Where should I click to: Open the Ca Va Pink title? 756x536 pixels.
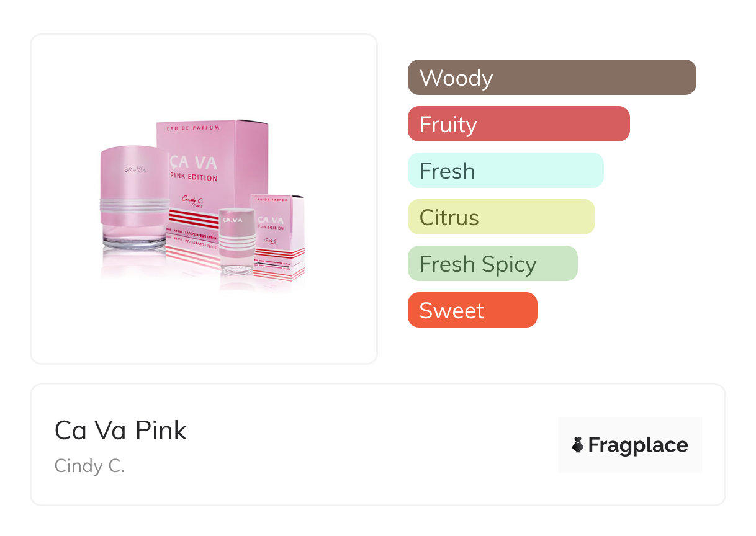click(x=120, y=430)
